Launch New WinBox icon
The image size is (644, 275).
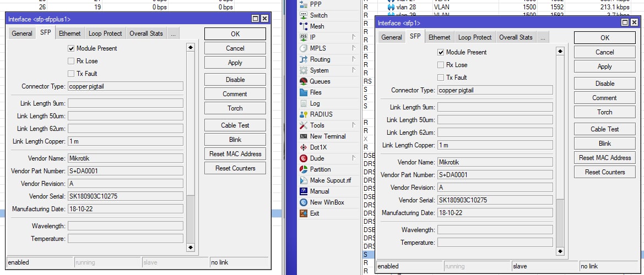[x=304, y=202]
